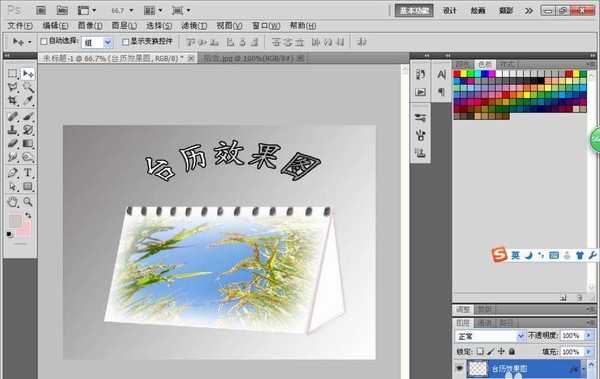Image resolution: width=600 pixels, height=379 pixels.
Task: Select the Hand tool
Action: click(x=13, y=201)
